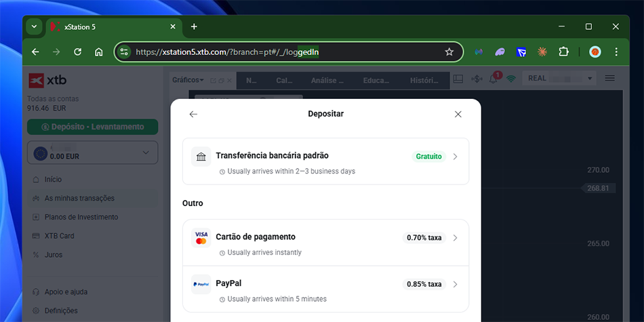644x322 pixels.
Task: Click the EU flag account icon
Action: tap(40, 153)
